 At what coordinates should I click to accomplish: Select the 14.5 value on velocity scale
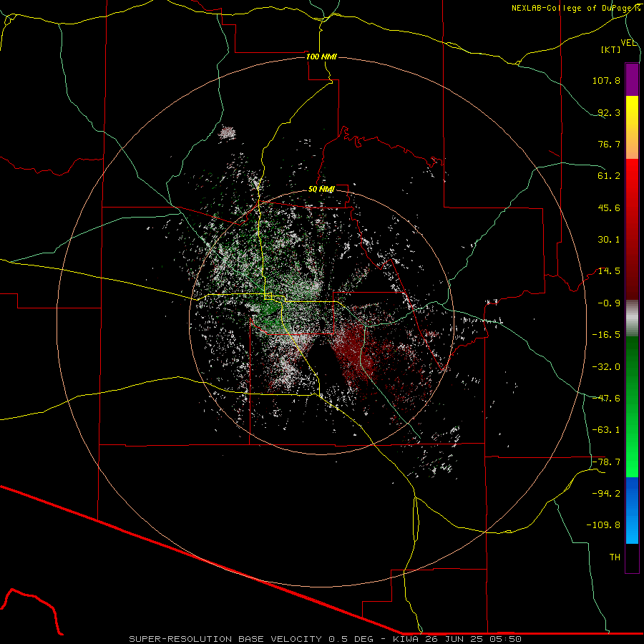pyautogui.click(x=609, y=271)
